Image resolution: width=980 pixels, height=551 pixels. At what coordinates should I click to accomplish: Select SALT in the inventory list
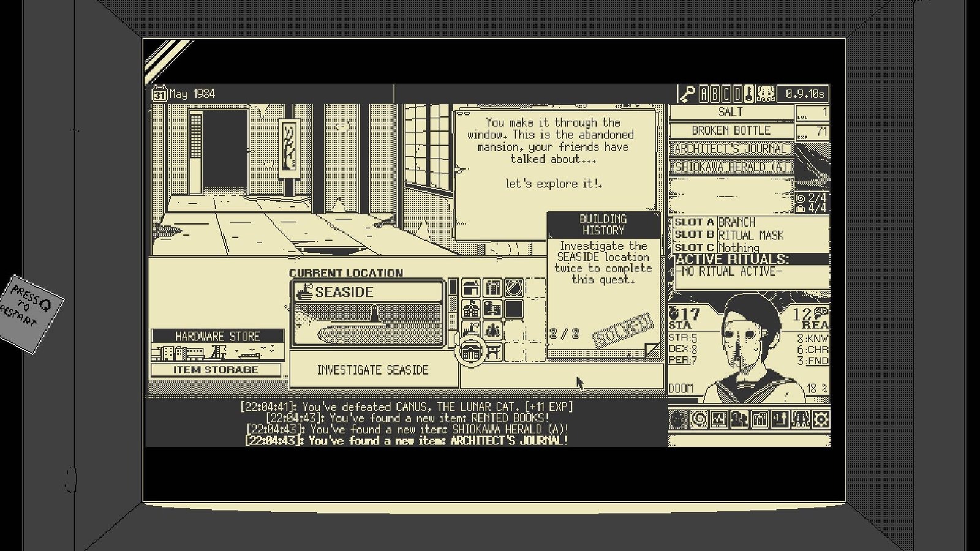[x=731, y=113]
